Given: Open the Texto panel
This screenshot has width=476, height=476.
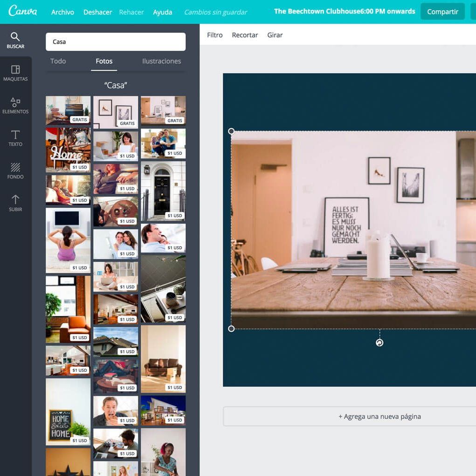Looking at the screenshot, I should pos(15,139).
